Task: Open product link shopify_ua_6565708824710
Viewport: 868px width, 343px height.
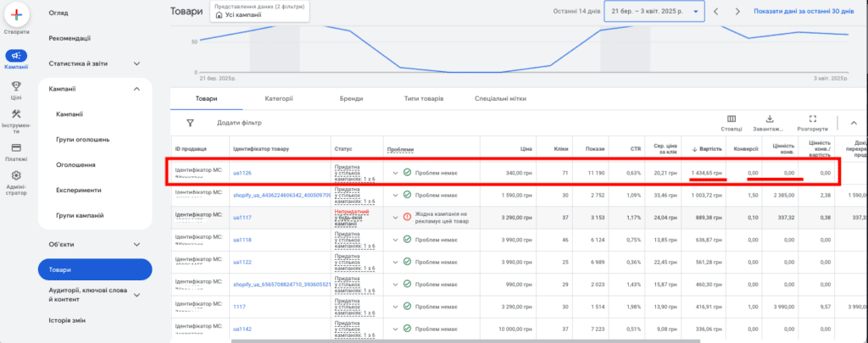Action: tap(281, 285)
